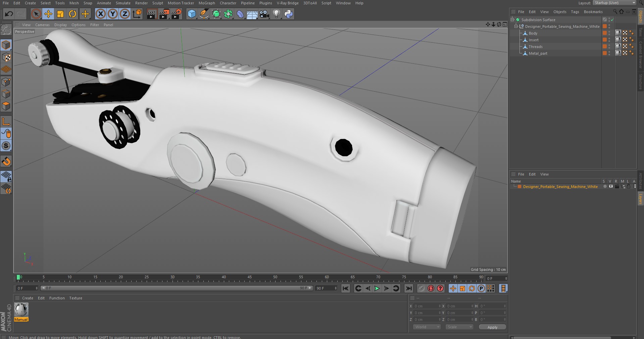Click the Body layer color swatch
The image size is (644, 339).
point(605,33)
